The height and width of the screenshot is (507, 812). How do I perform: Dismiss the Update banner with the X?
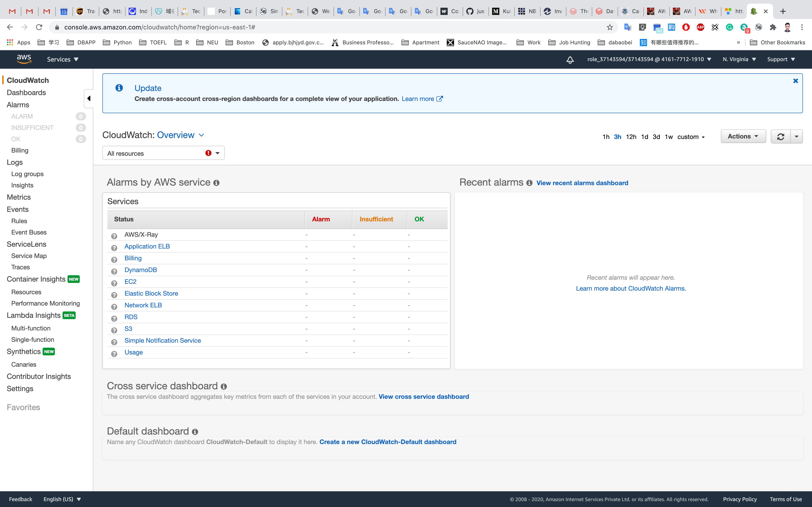(x=795, y=81)
